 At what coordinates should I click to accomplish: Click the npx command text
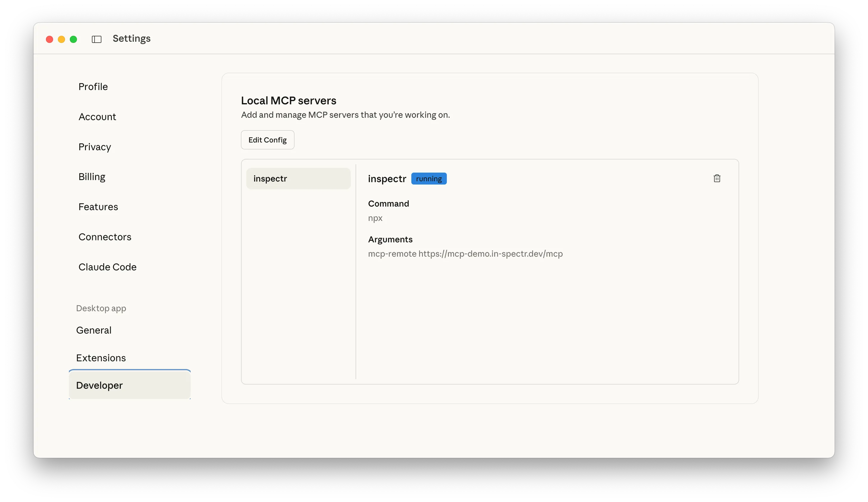(375, 218)
